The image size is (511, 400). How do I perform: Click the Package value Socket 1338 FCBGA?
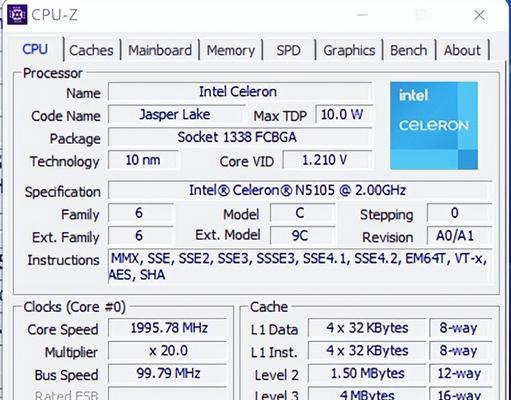tap(240, 137)
